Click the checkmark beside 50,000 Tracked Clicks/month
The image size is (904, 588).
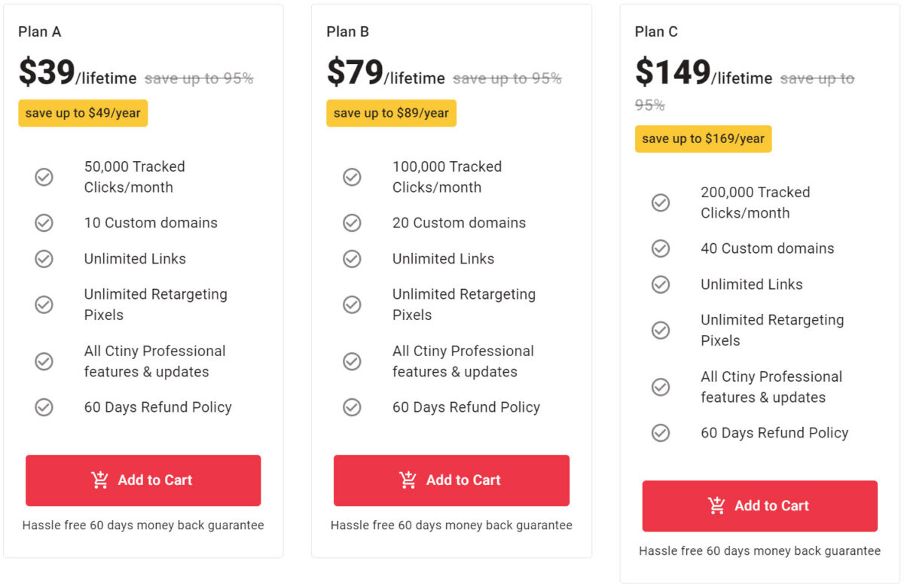[x=44, y=177]
